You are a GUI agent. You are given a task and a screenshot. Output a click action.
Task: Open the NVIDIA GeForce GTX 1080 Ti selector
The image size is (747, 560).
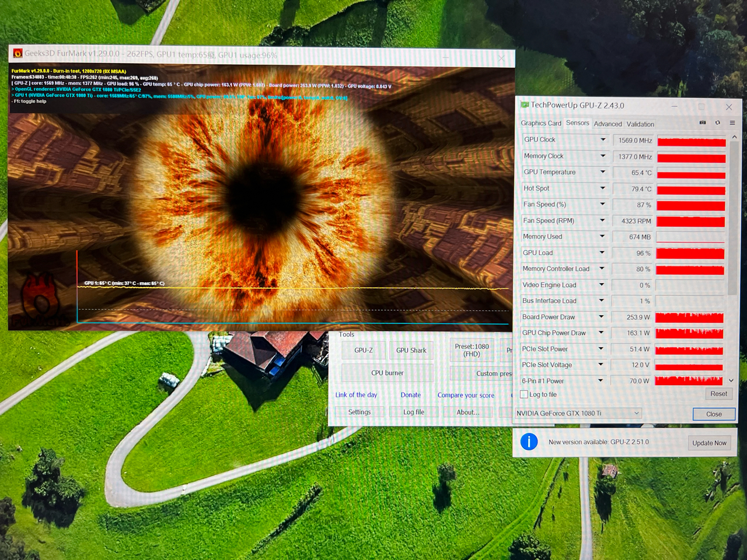(x=577, y=413)
